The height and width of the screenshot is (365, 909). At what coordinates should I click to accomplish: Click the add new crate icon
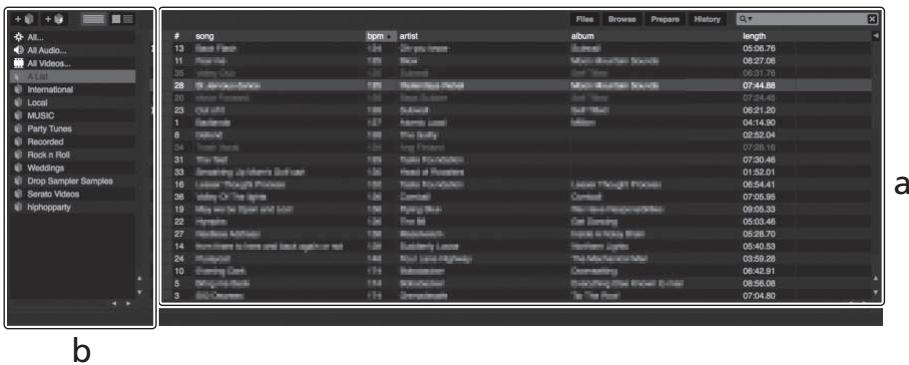tap(23, 19)
